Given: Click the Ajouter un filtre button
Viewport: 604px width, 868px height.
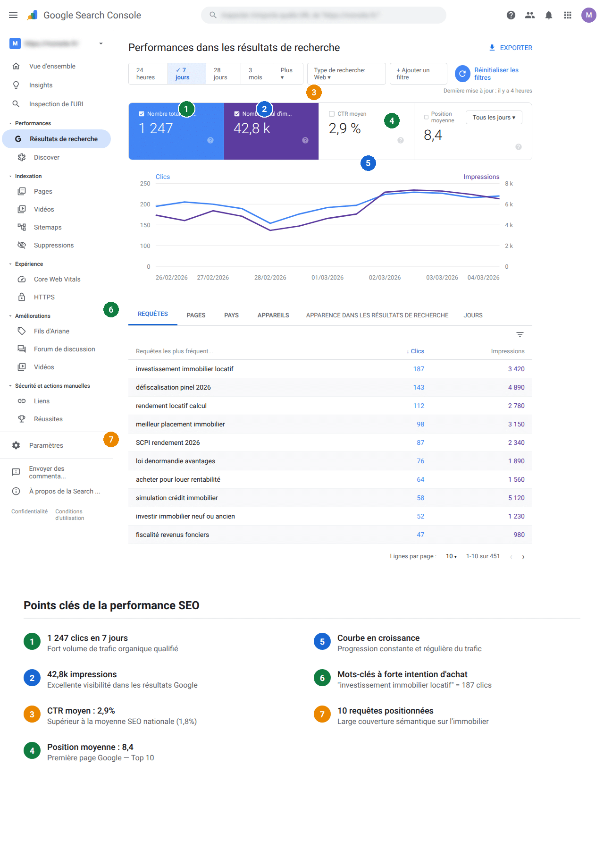Looking at the screenshot, I should (418, 74).
